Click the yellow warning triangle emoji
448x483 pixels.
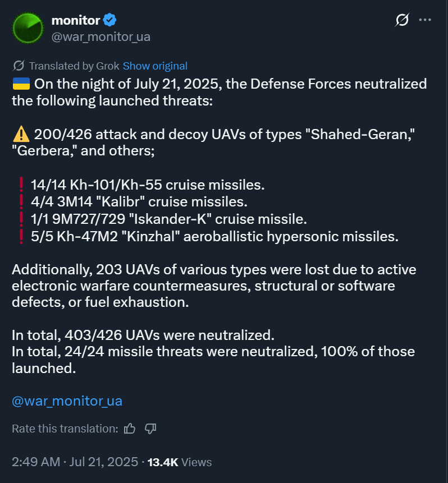tap(21, 135)
